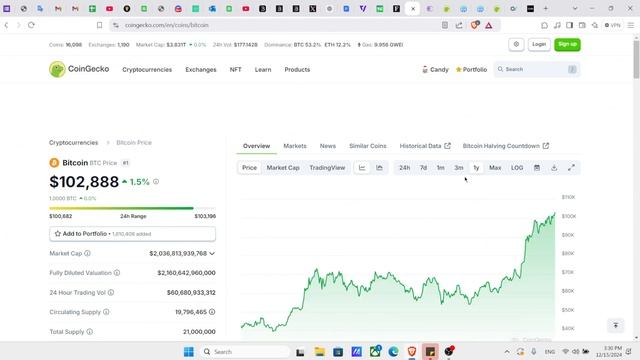The height and width of the screenshot is (360, 640).
Task: Switch chart to Market Cap mode
Action: click(x=283, y=168)
